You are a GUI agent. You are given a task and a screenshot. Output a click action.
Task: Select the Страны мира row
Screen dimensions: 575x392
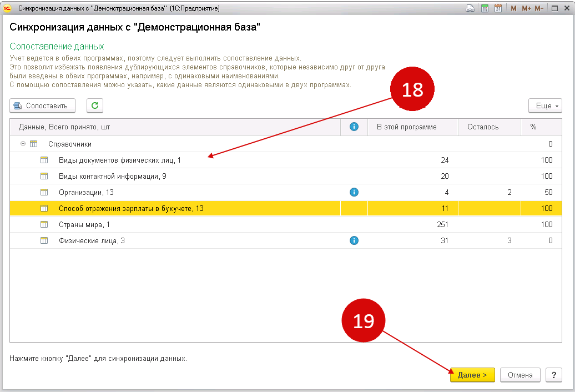click(286, 224)
